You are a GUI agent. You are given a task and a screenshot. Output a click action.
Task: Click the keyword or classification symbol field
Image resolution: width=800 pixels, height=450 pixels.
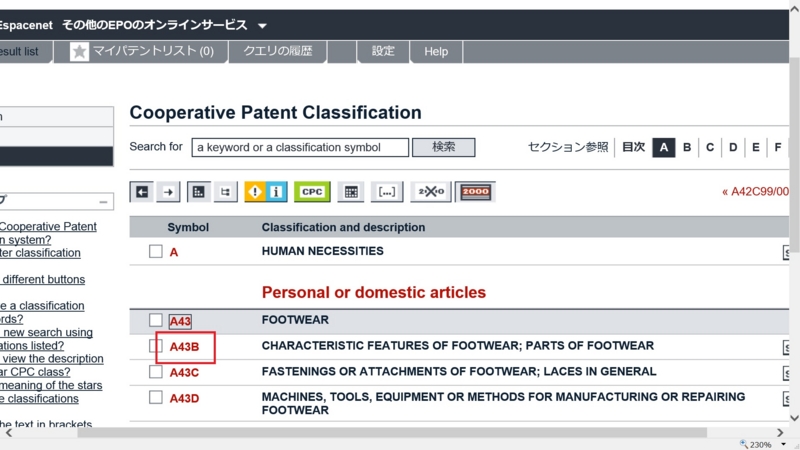pos(300,147)
